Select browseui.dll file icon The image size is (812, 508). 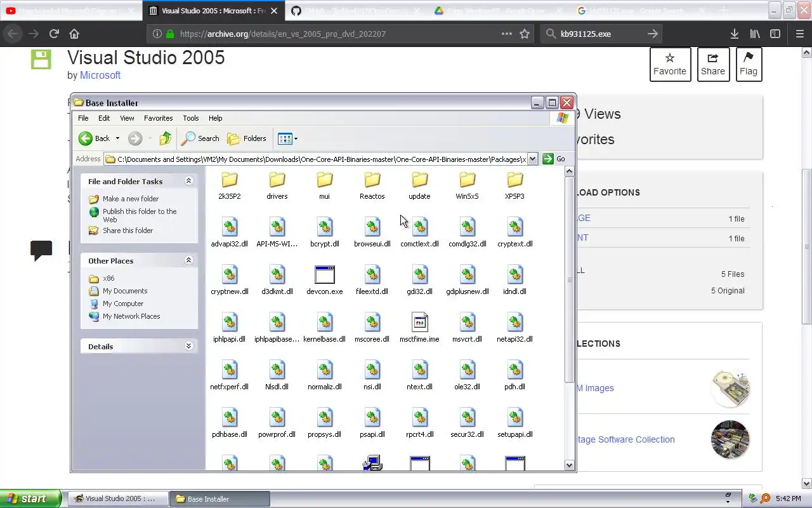point(372,227)
